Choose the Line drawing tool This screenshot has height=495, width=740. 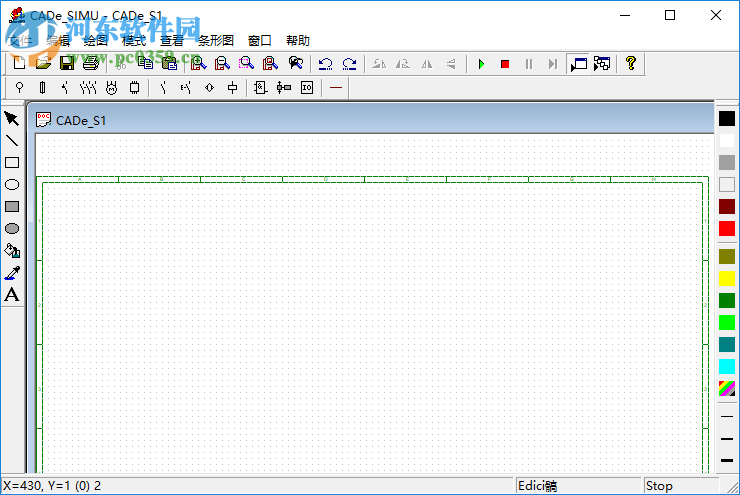tap(12, 141)
